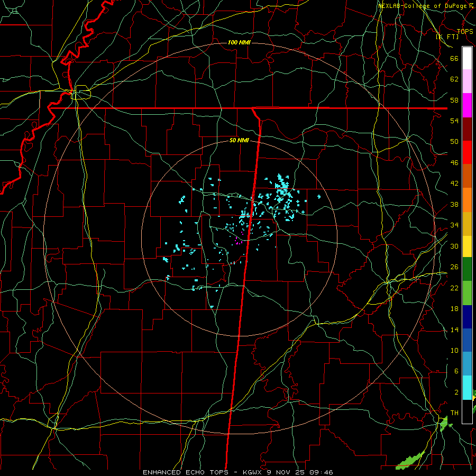Click the '10' scale value
This screenshot has width=476, height=476.
click(x=454, y=350)
